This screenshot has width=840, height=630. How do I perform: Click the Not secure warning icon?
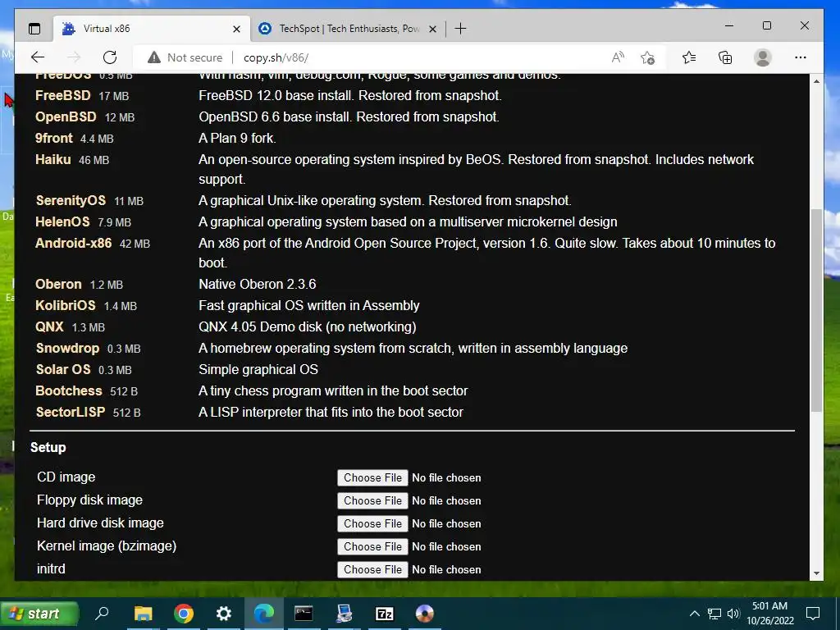(x=154, y=57)
